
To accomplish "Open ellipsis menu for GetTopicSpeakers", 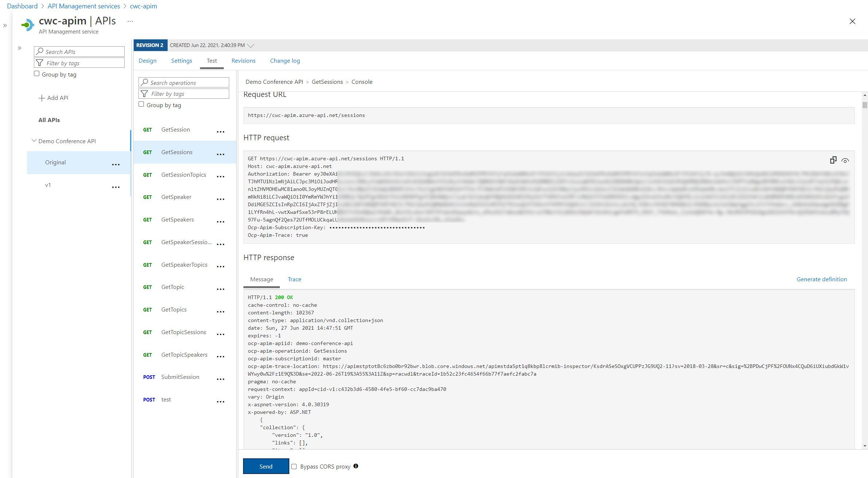I will click(220, 357).
